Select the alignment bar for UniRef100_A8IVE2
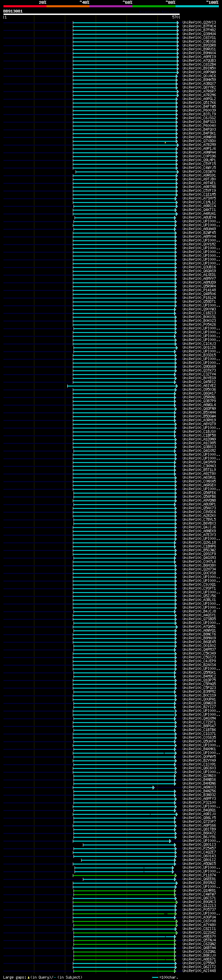This screenshot has width=222, height=980. click(x=122, y=386)
